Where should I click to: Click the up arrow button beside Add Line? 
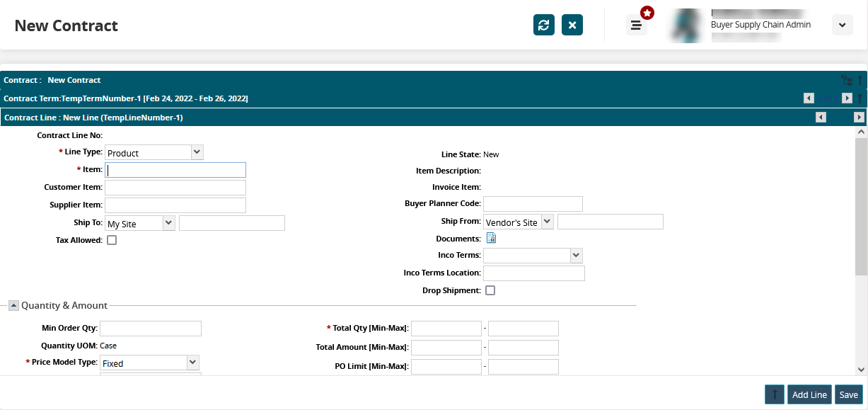(x=775, y=394)
